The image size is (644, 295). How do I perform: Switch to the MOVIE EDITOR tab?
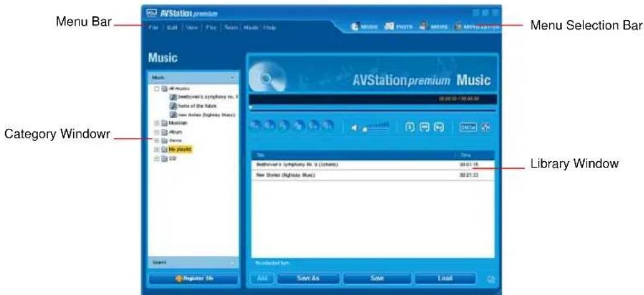[x=476, y=27]
